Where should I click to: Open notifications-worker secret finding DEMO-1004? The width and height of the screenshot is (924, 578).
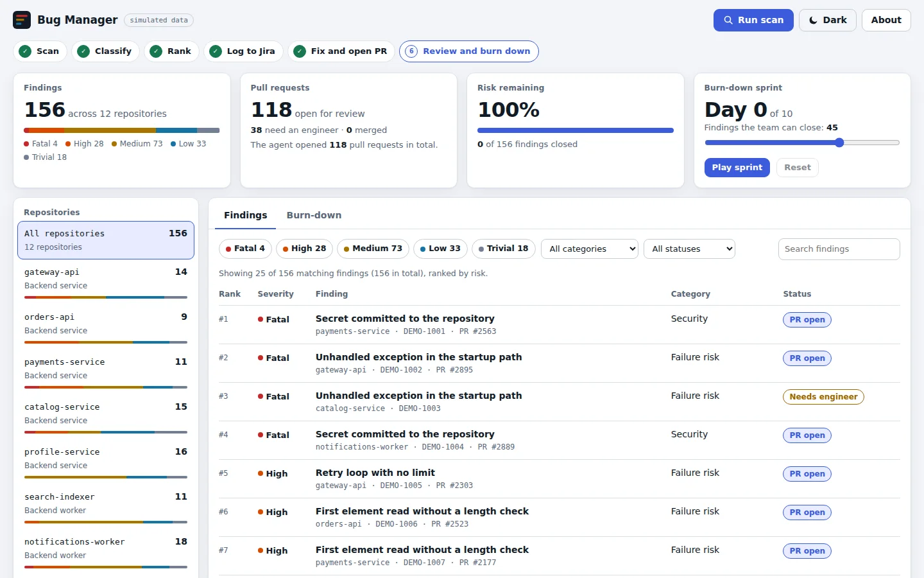point(405,434)
